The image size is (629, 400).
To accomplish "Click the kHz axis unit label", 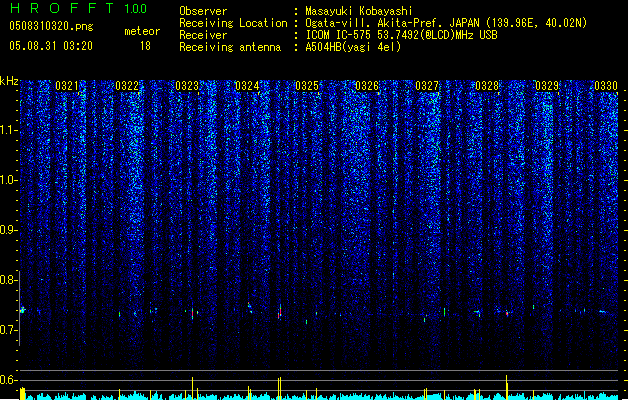I will (9, 81).
